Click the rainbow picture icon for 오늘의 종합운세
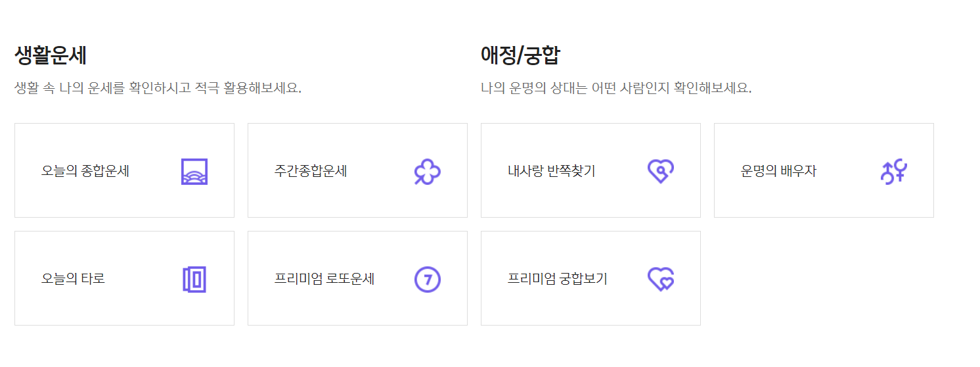Image resolution: width=980 pixels, height=367 pixels. pyautogui.click(x=194, y=172)
